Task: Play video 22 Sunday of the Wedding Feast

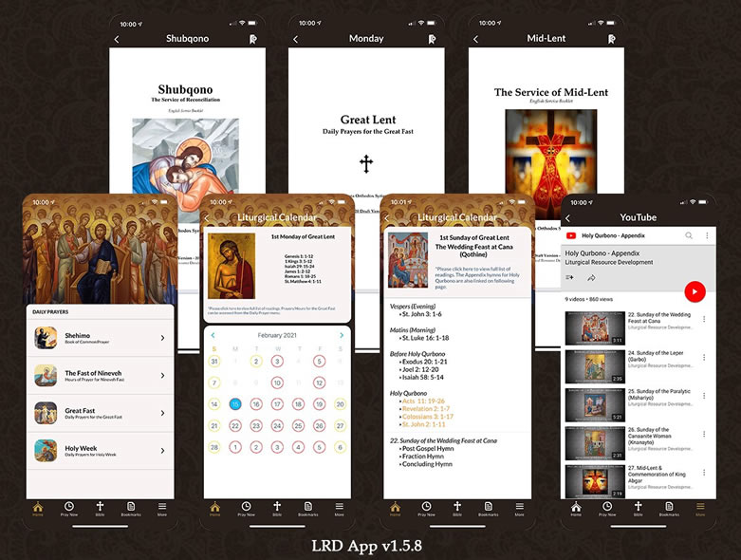Action: [595, 328]
